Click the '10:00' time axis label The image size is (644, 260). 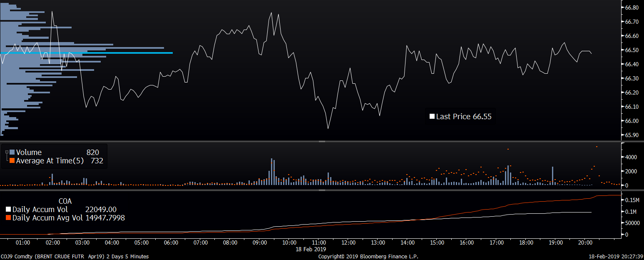click(289, 242)
